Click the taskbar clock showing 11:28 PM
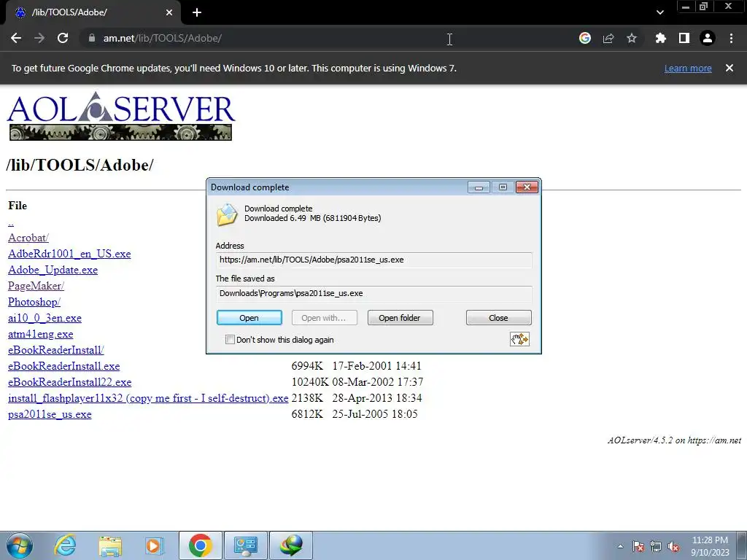Image resolution: width=747 pixels, height=560 pixels. click(x=710, y=546)
